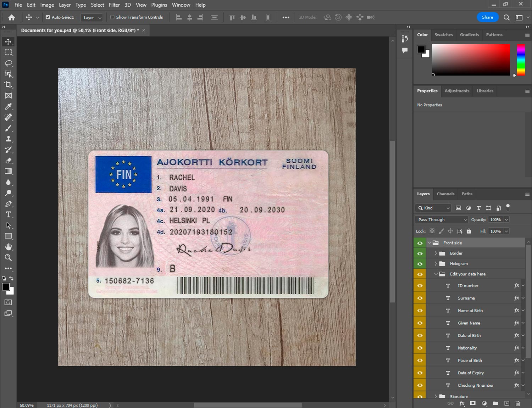The image size is (532, 408).
Task: Go to the Home screen button
Action: point(12,17)
